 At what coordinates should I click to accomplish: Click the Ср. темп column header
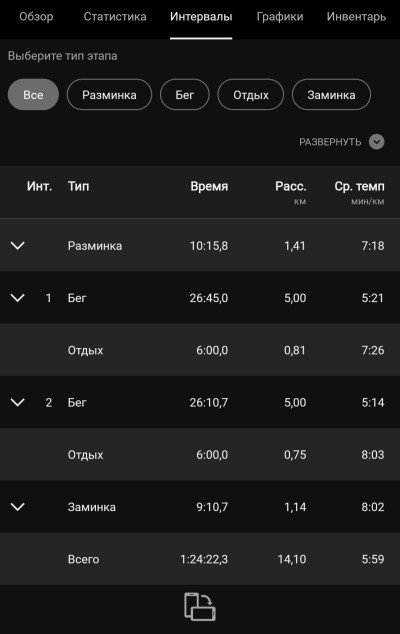click(359, 187)
